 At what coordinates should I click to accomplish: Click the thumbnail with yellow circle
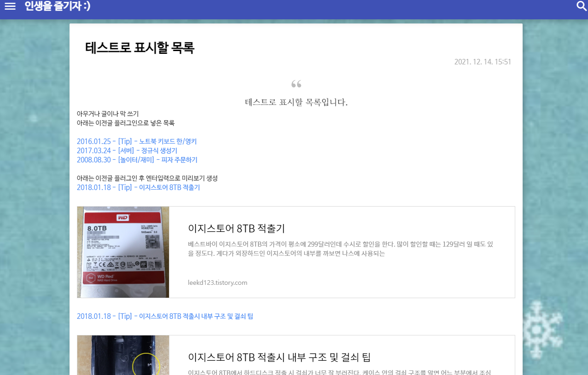pos(123,355)
